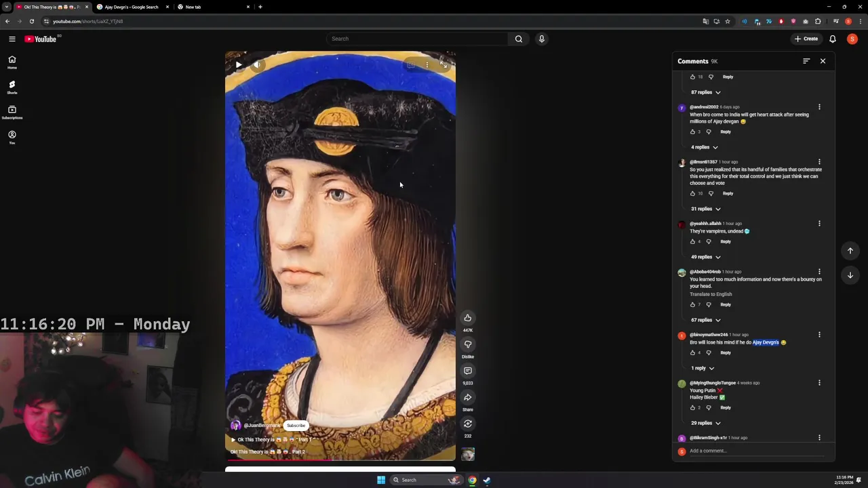Click the browser address bar URL

pyautogui.click(x=88, y=21)
